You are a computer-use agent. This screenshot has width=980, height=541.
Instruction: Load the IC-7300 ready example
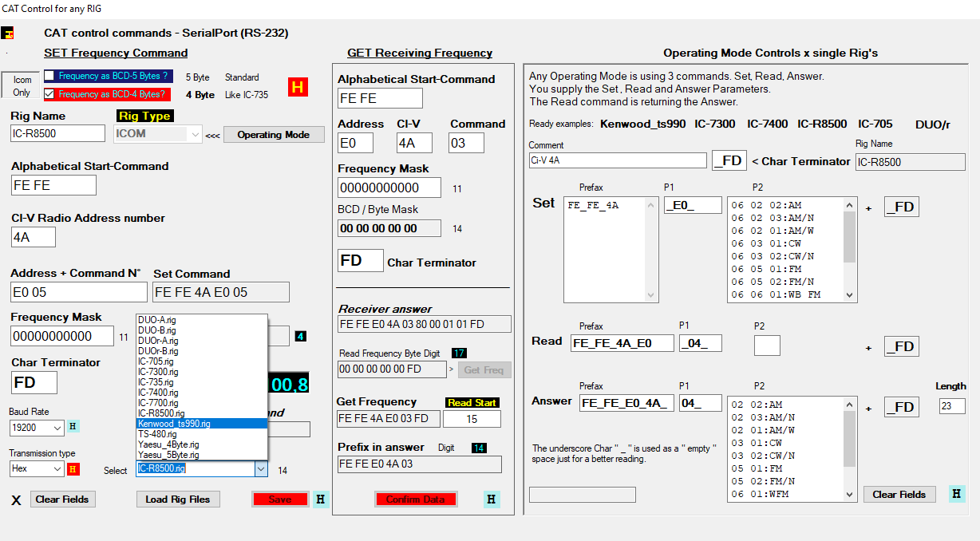(x=715, y=124)
